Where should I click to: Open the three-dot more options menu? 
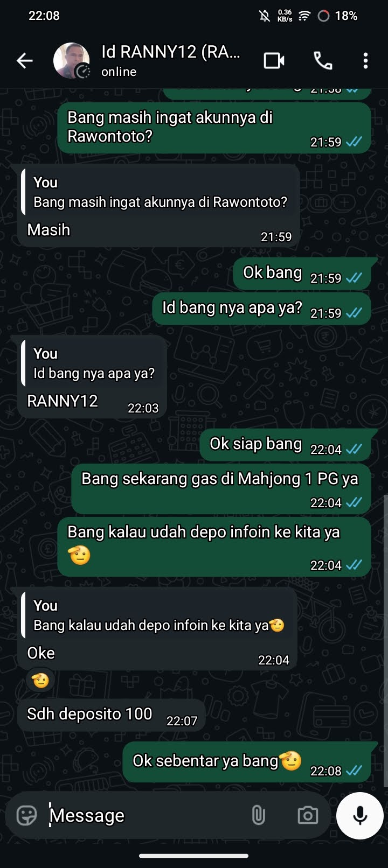click(365, 61)
